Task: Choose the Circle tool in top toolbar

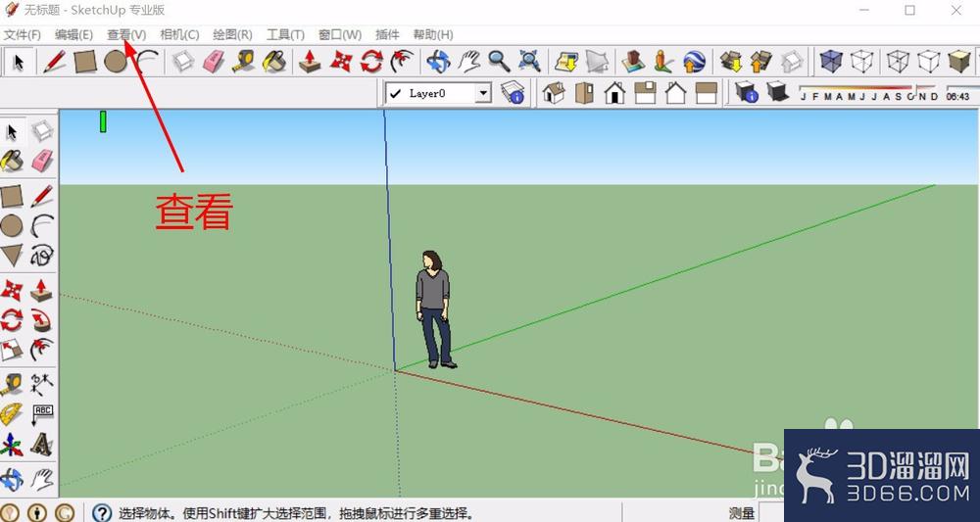Action: click(115, 61)
